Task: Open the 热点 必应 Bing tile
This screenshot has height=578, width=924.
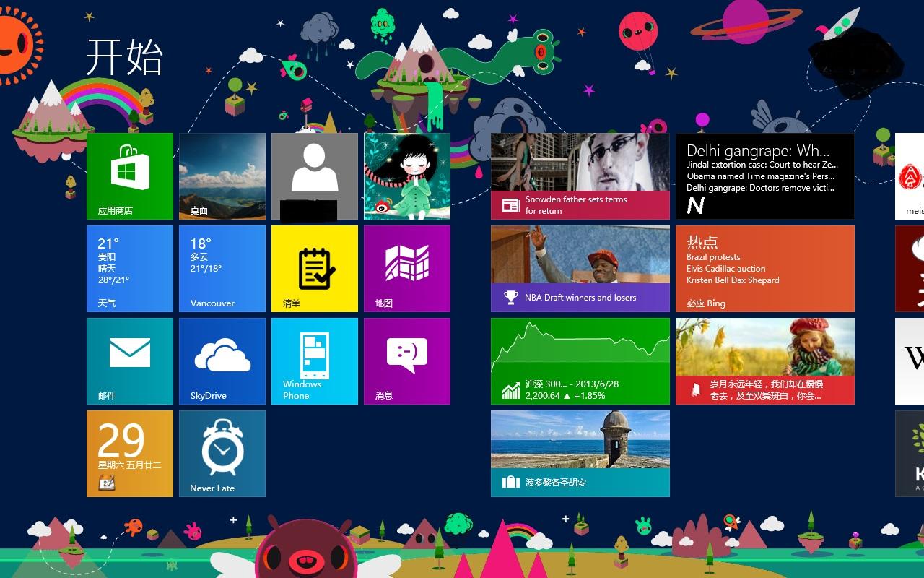Action: [x=765, y=269]
